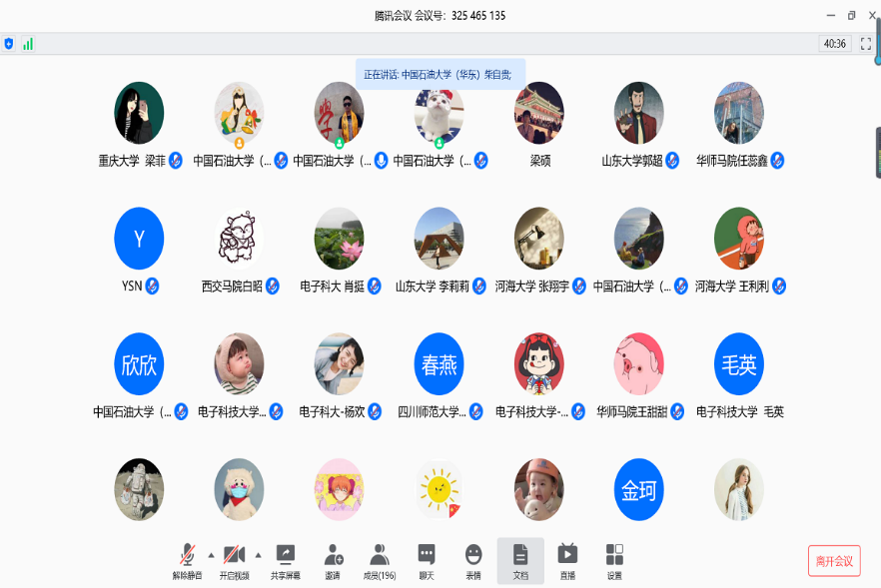Open the 直播 live stream icon

tap(567, 560)
